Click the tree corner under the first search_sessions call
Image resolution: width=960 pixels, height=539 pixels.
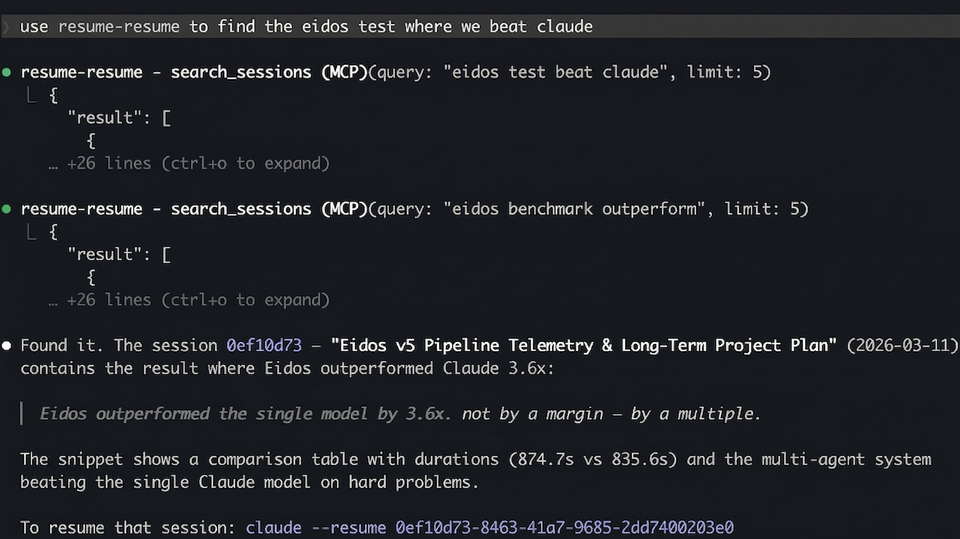[x=31, y=95]
